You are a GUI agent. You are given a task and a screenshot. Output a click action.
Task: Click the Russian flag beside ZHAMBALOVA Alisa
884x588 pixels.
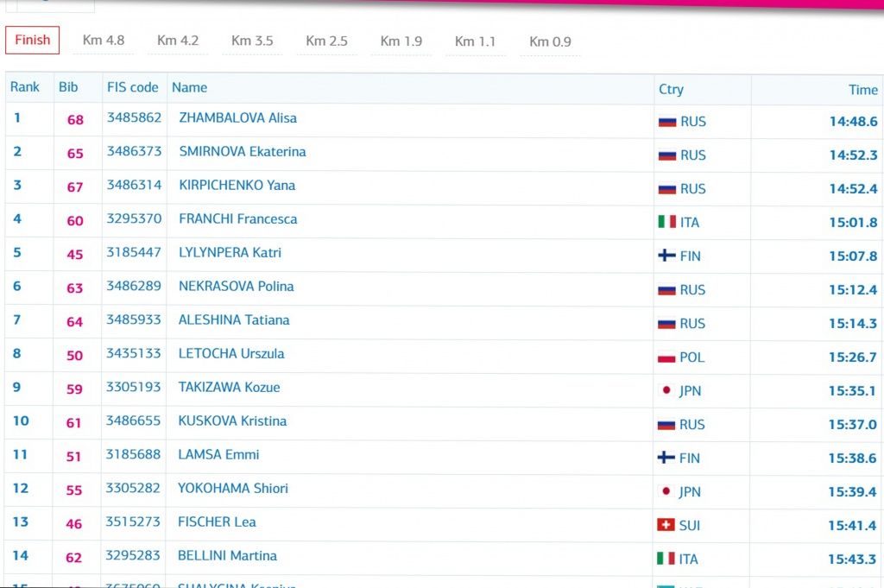[x=666, y=122]
